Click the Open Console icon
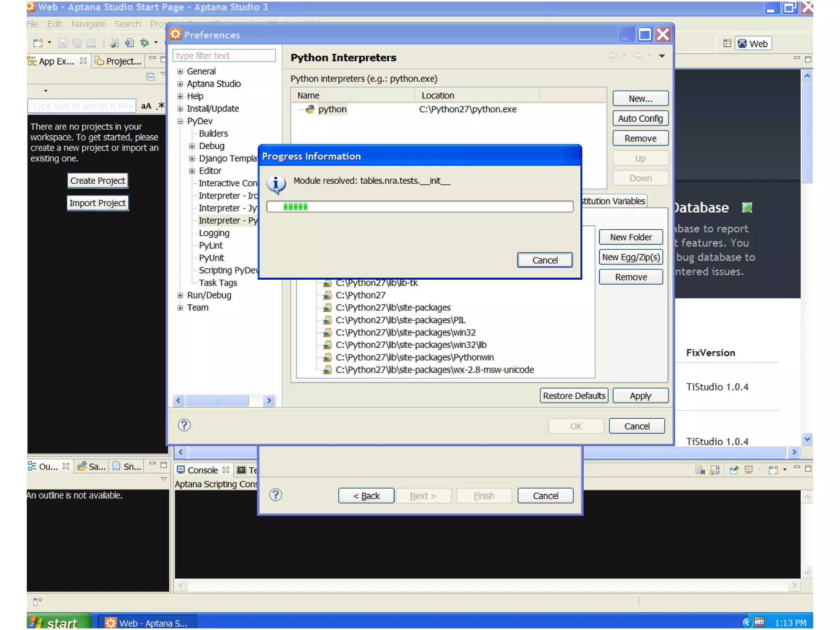 [773, 470]
